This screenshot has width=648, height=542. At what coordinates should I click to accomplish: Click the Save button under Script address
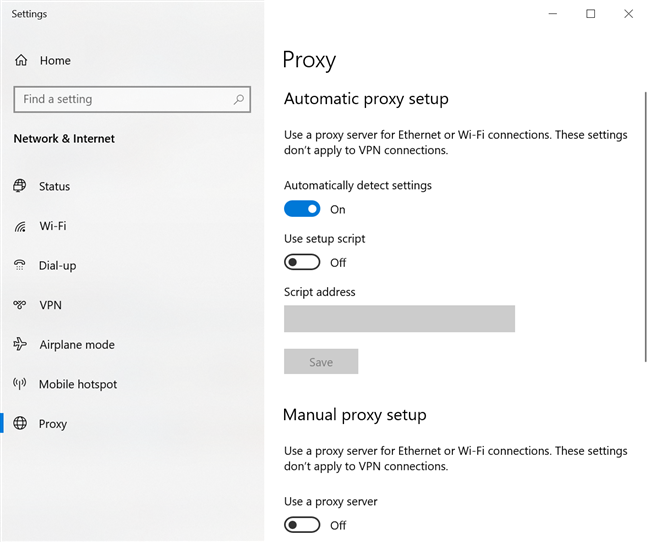click(x=321, y=361)
